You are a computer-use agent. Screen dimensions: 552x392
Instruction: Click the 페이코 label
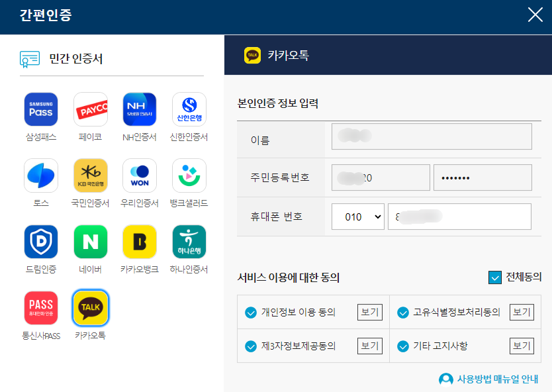tap(91, 137)
